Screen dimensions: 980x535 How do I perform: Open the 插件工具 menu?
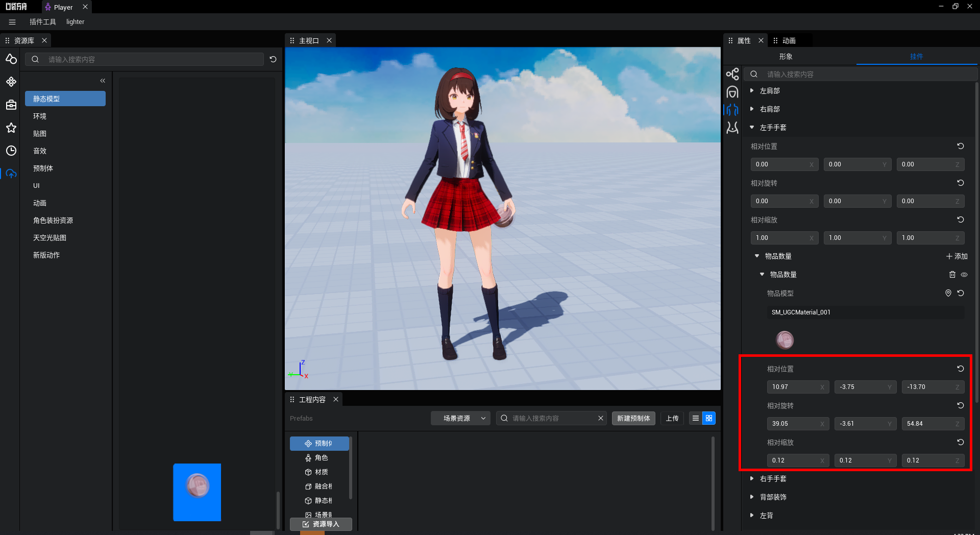click(43, 22)
